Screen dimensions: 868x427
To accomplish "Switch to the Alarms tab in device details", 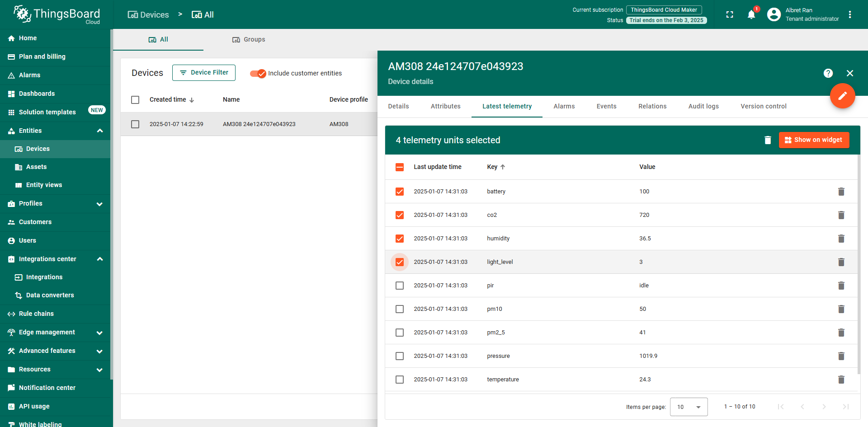I will [564, 107].
